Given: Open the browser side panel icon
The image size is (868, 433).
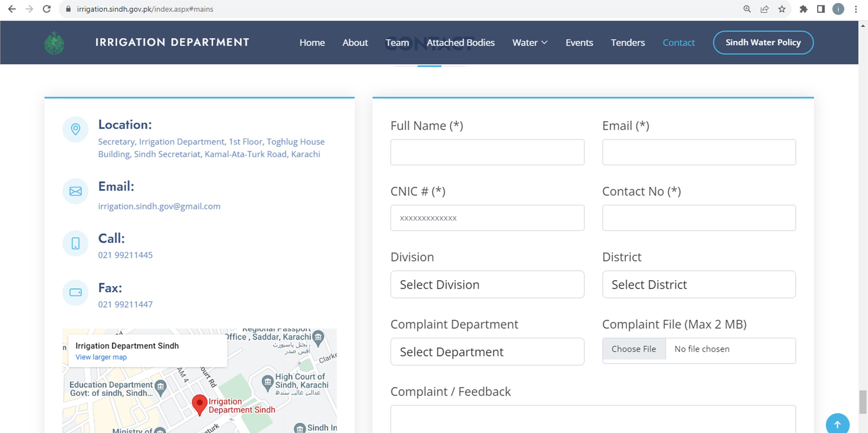Looking at the screenshot, I should tap(821, 9).
